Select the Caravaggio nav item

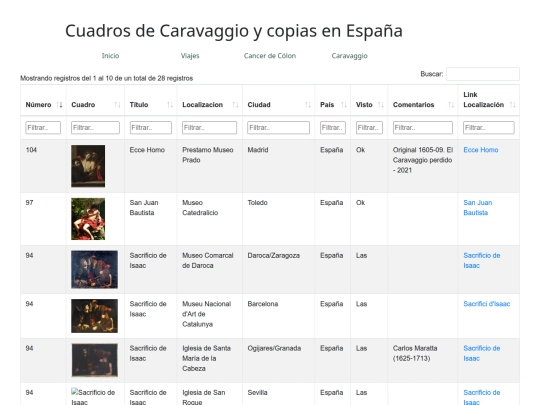[350, 56]
